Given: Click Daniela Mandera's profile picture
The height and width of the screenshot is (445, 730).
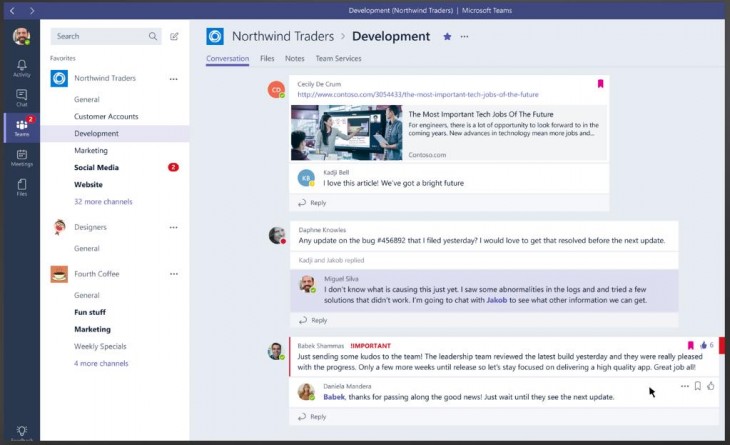Looking at the screenshot, I should pos(306,391).
